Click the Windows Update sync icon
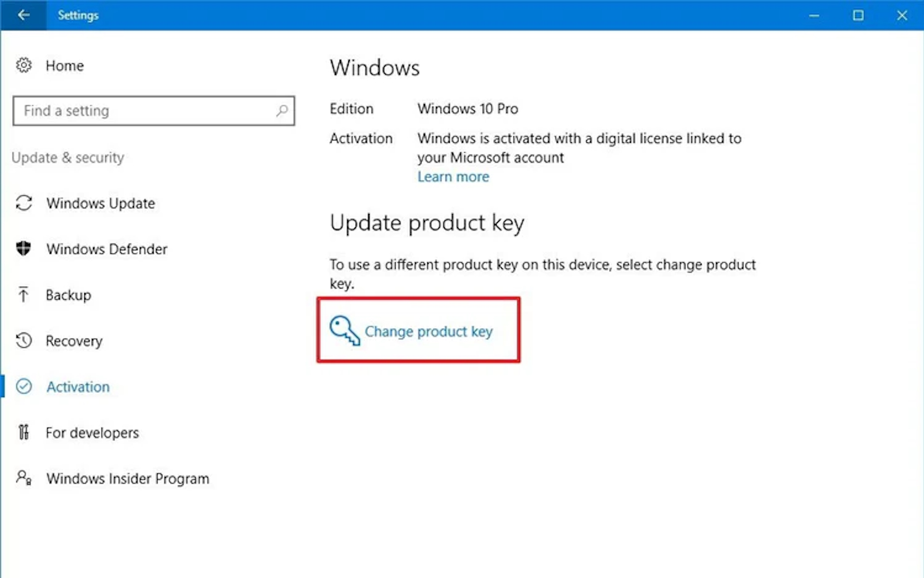 [24, 203]
